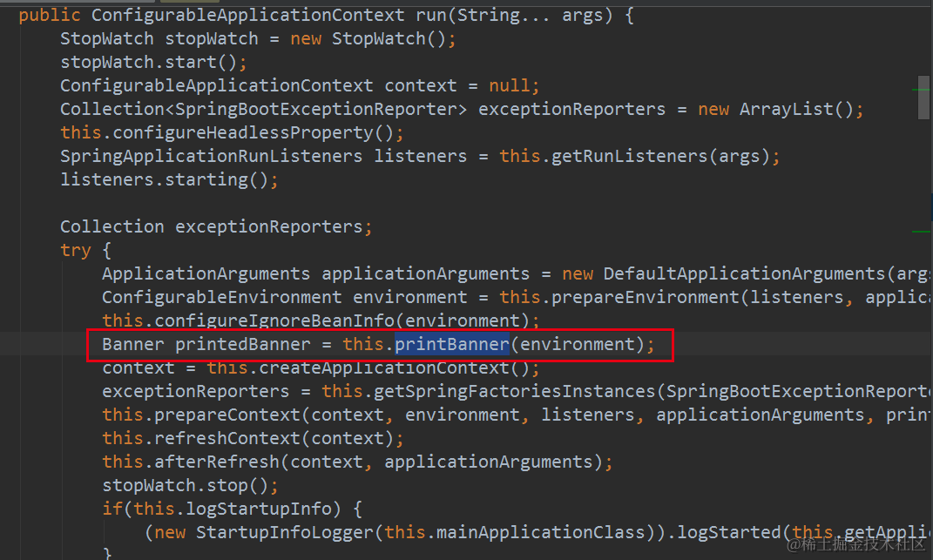
Task: Click 'ConfigurableApplicationContext' on the context = null line
Action: [217, 85]
